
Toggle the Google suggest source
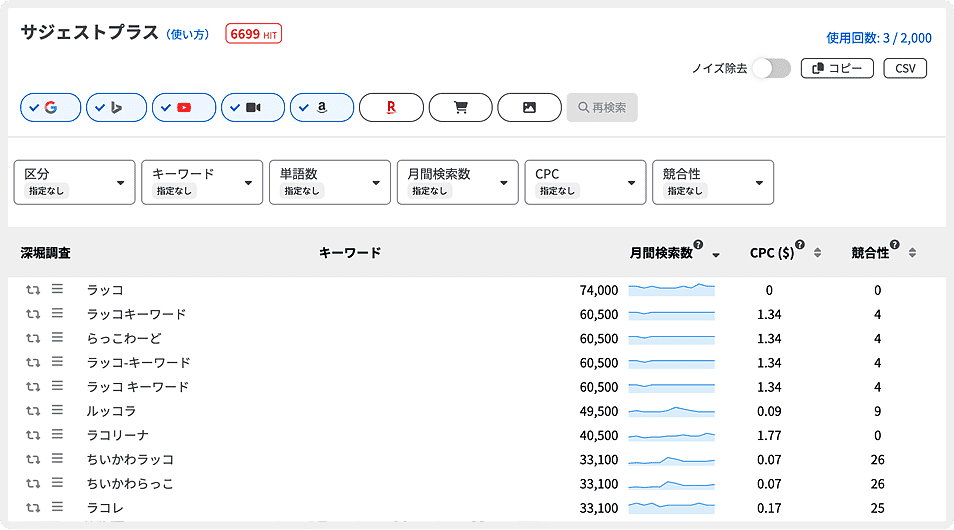pyautogui.click(x=50, y=108)
